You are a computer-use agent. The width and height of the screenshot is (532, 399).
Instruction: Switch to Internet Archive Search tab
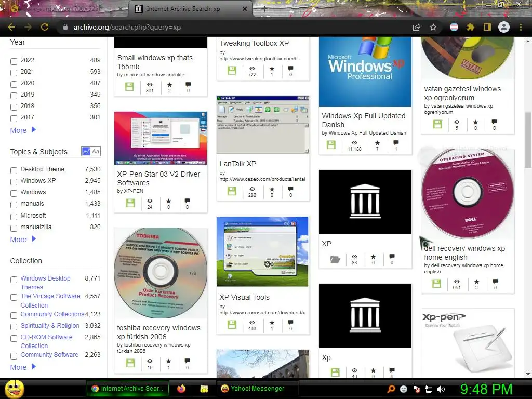190,9
